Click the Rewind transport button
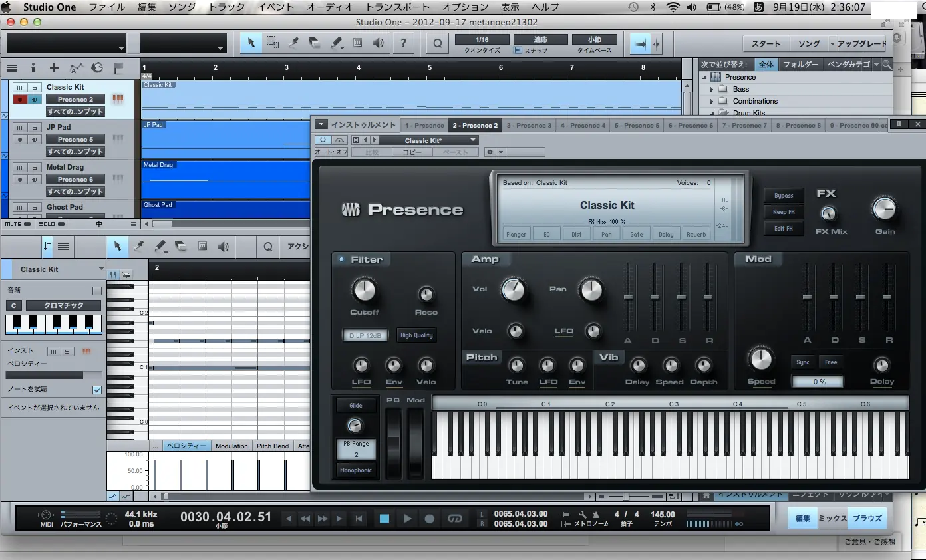Viewport: 926px width, 560px height. (305, 519)
